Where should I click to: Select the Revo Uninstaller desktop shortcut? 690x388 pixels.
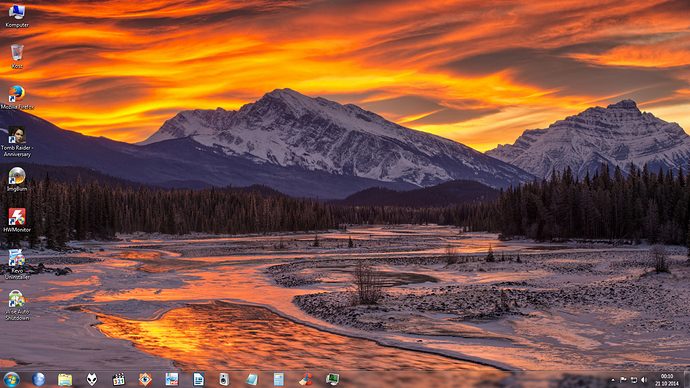17,264
